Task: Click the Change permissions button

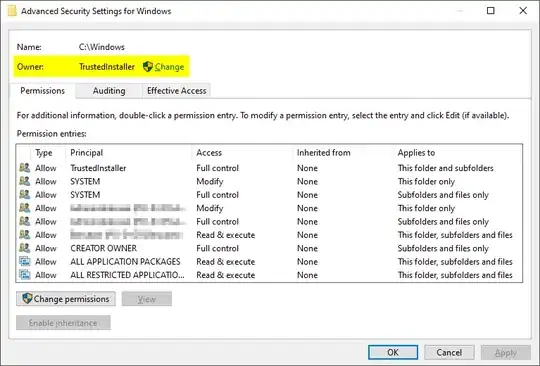Action: point(66,299)
